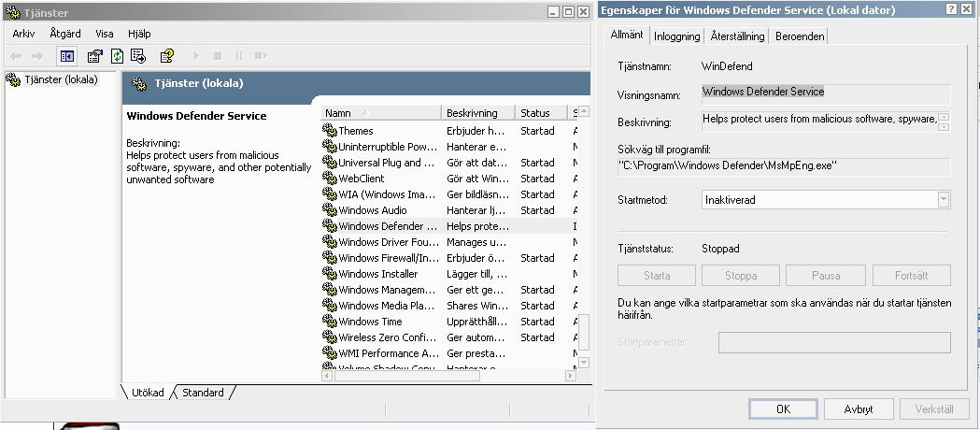980x430 pixels.
Task: Click the gear icon beside Themes
Action: (x=330, y=131)
